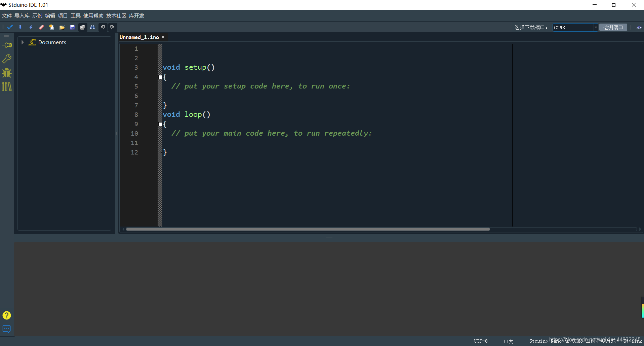Open the 示例 menu
Viewport: 644px width, 346px height.
tap(37, 16)
